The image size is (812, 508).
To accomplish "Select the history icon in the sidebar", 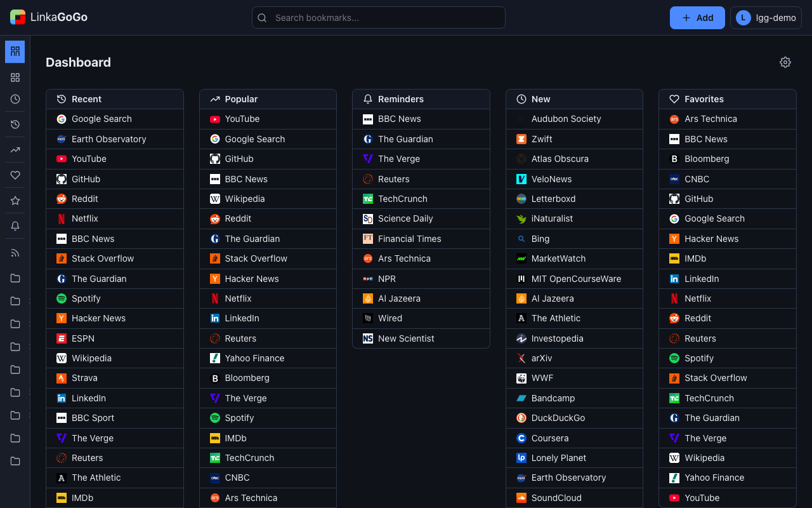I will [x=15, y=124].
